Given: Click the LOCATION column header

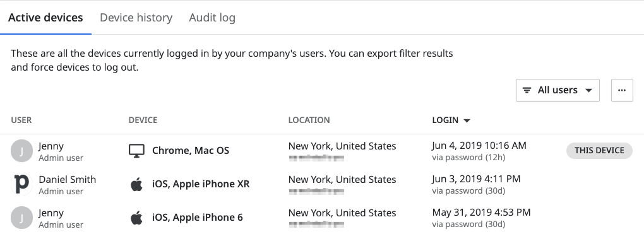Looking at the screenshot, I should 309,120.
